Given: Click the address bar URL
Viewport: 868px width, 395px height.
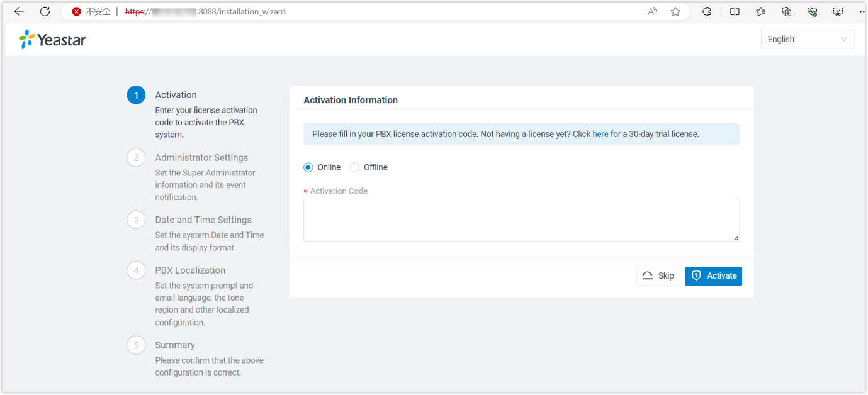Looking at the screenshot, I should point(205,11).
